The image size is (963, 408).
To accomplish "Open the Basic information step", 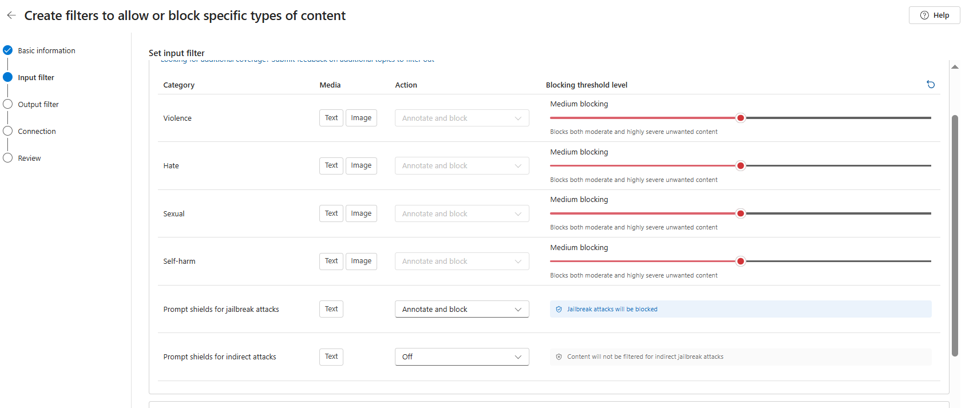I will [x=46, y=50].
